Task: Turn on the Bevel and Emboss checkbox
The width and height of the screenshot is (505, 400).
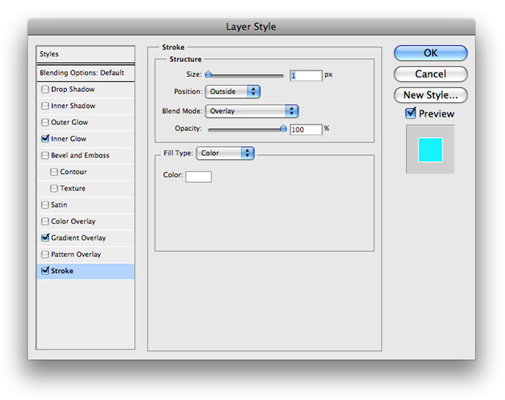Action: pos(45,155)
